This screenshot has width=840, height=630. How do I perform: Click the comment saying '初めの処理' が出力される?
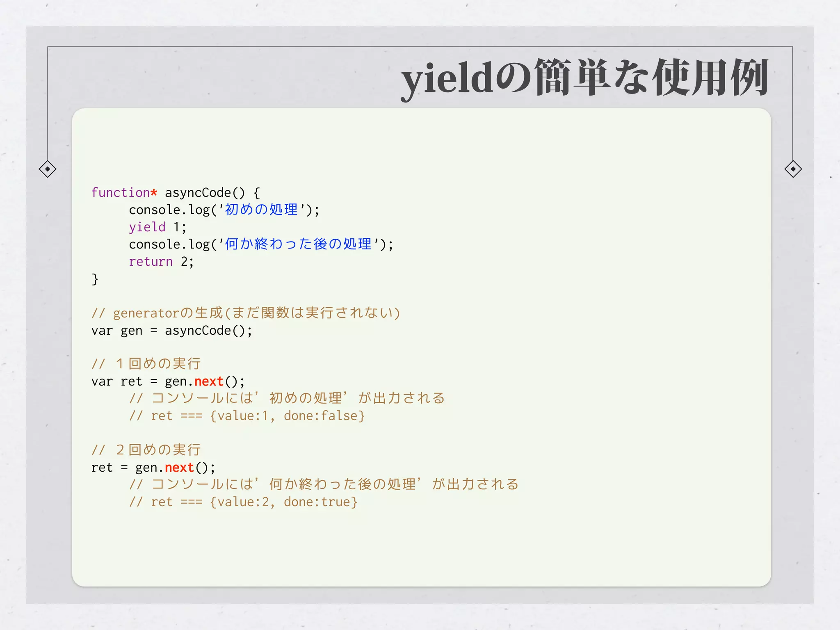pos(287,398)
